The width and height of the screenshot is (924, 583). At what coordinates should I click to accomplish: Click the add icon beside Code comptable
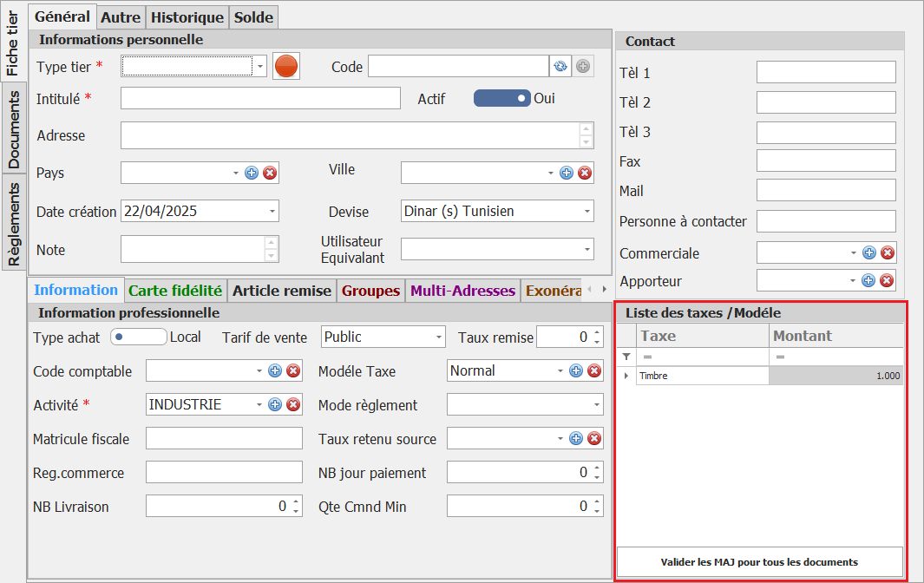tap(275, 371)
